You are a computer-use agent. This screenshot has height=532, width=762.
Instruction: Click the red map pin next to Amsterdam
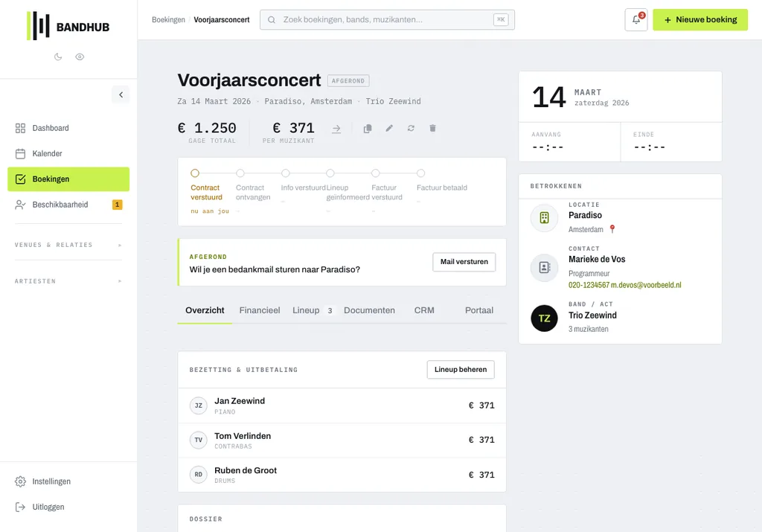pyautogui.click(x=612, y=229)
